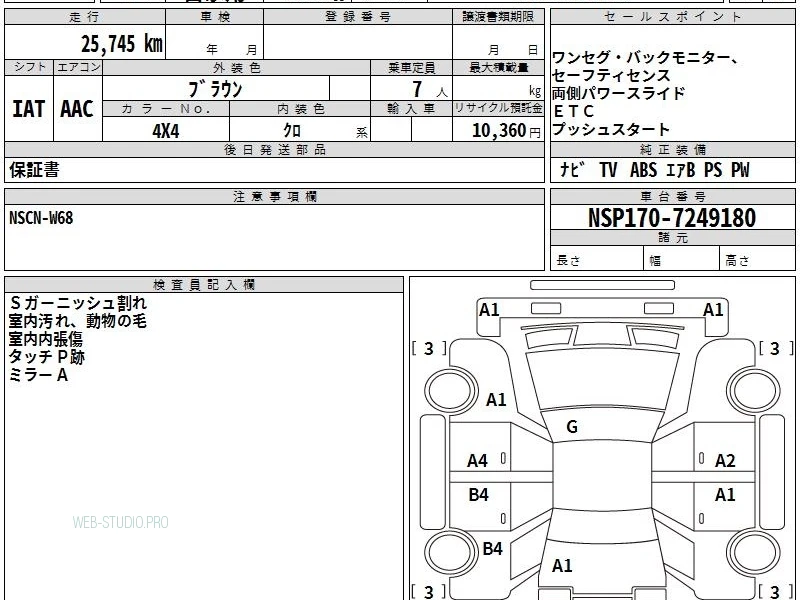The width and height of the screenshot is (800, 600).
Task: Select the chassis number NSP170-7249180
Action: coord(672,218)
